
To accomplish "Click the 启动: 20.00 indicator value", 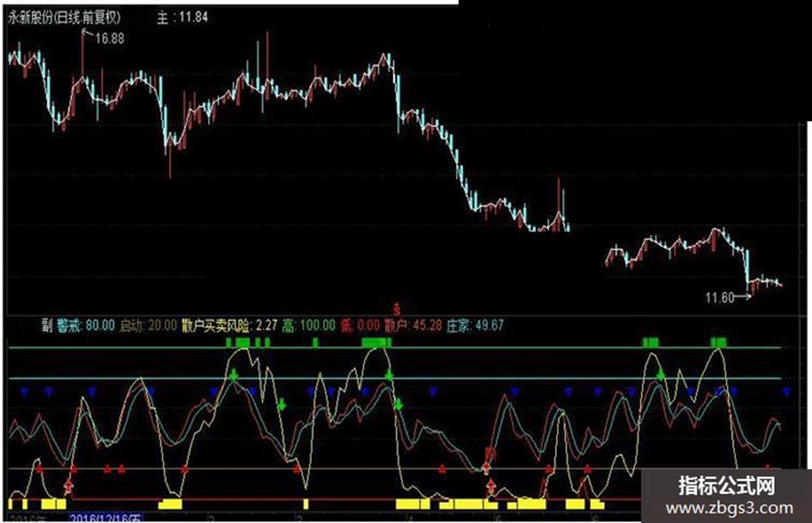I will pyautogui.click(x=148, y=325).
